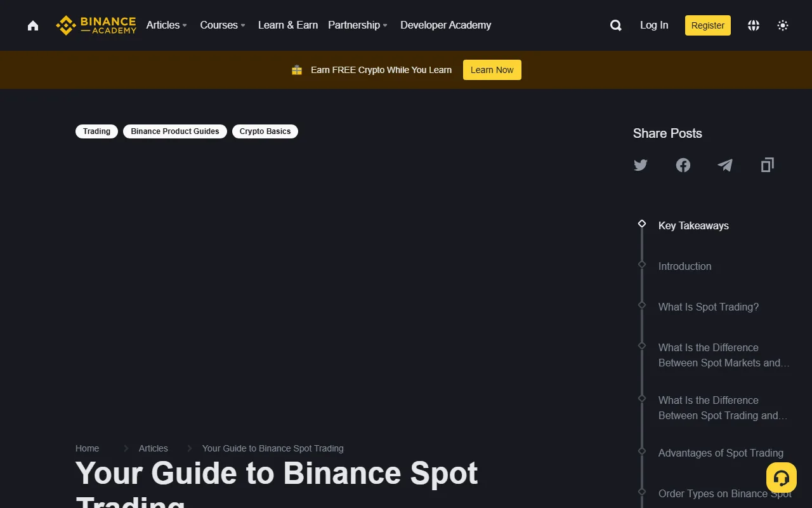Screen dimensions: 812x508
Task: Expand the Articles dropdown menu
Action: pyautogui.click(x=166, y=25)
